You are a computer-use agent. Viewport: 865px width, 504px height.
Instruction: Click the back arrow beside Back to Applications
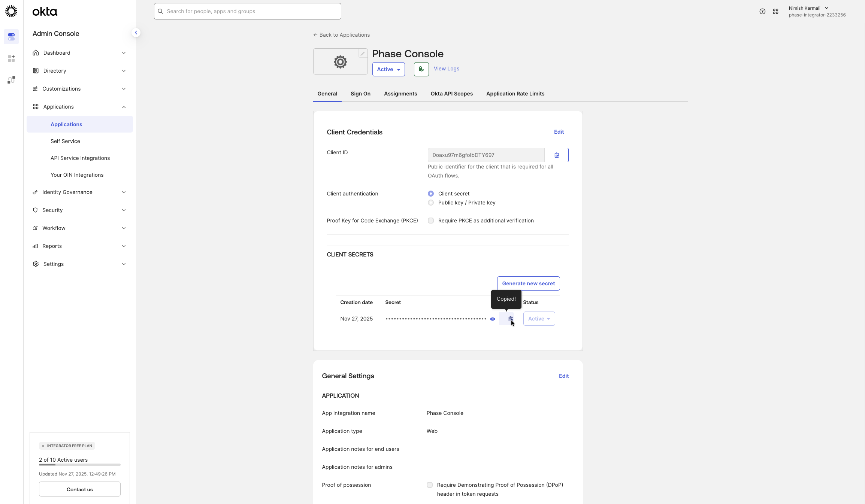pyautogui.click(x=315, y=35)
